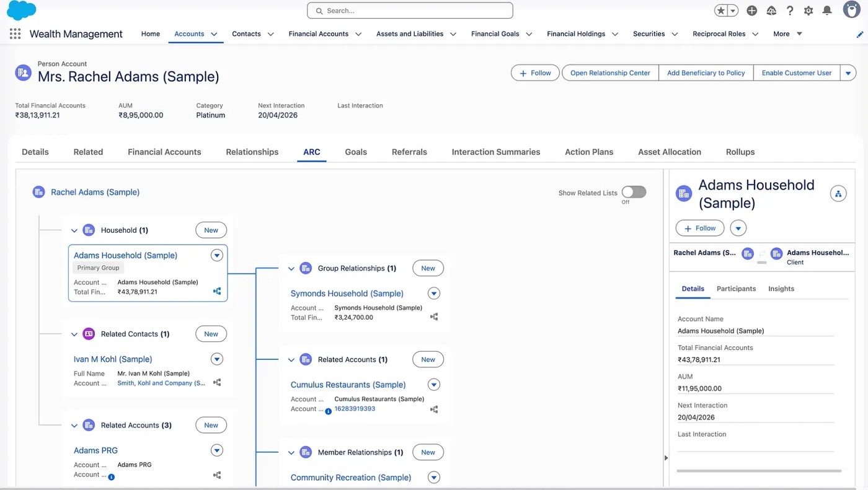Click the hierarchy icon on Symonds Household card

coord(434,317)
